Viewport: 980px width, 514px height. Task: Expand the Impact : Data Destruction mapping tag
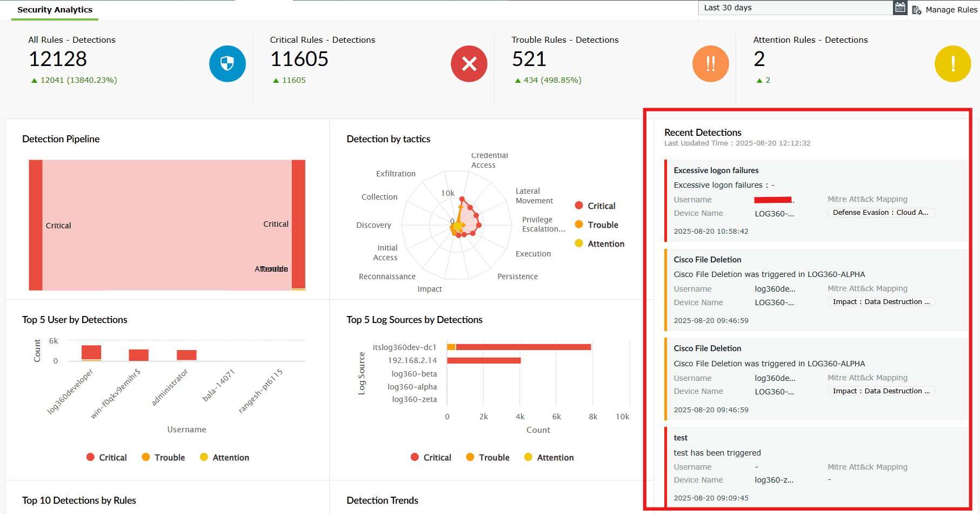tap(881, 301)
